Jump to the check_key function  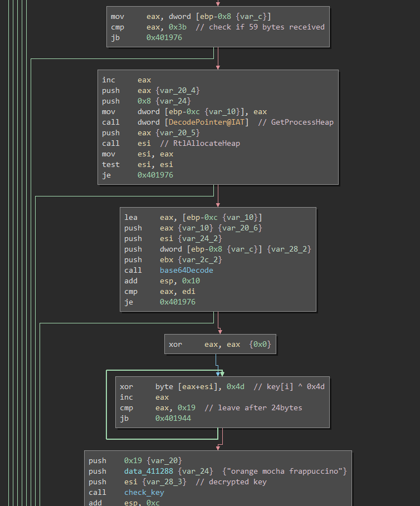pos(144,493)
